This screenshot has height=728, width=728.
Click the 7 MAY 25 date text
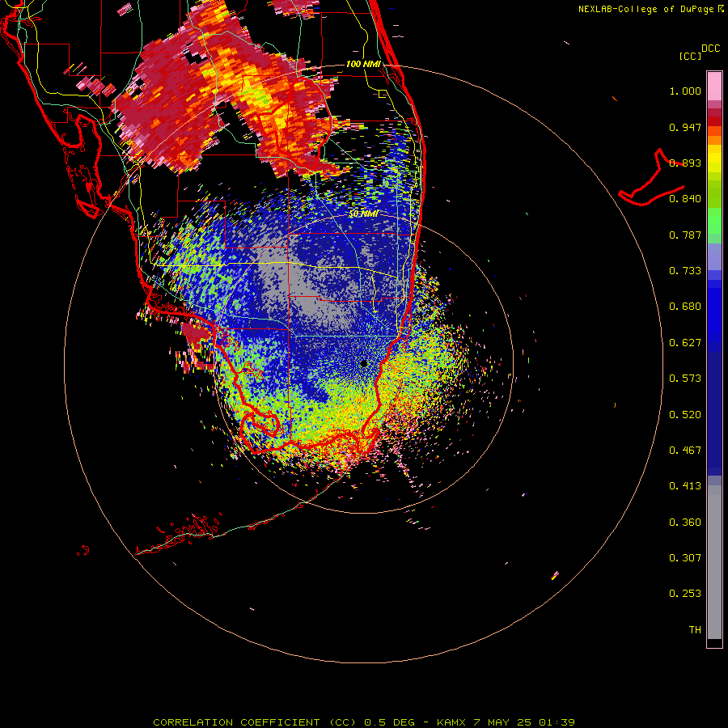pos(502,722)
